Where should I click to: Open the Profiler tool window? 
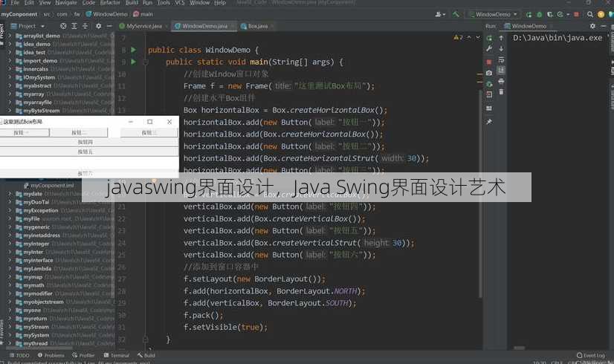pyautogui.click(x=83, y=355)
